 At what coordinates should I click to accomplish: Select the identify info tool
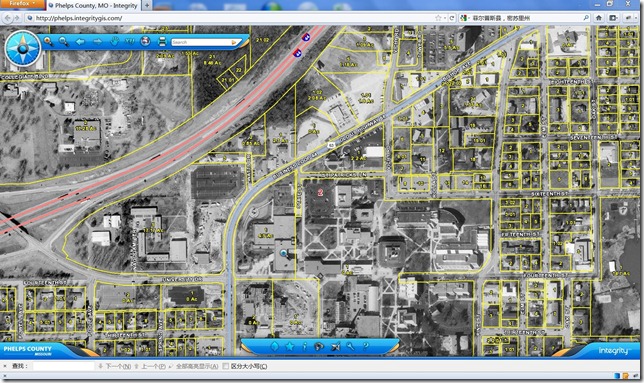[304, 346]
